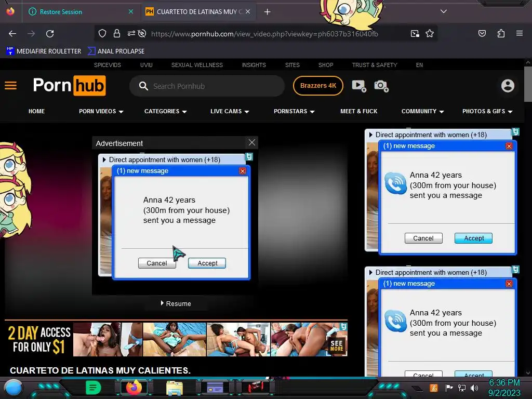Viewport: 532px width, 399px height.
Task: Open the UVIU top link
Action: pos(146,65)
